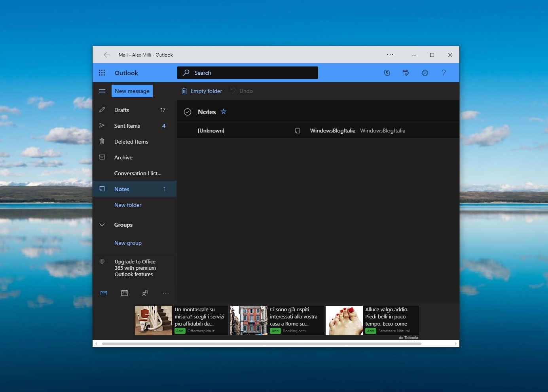This screenshot has width=548, height=392.
Task: Select the Sent Items folder
Action: 127,126
